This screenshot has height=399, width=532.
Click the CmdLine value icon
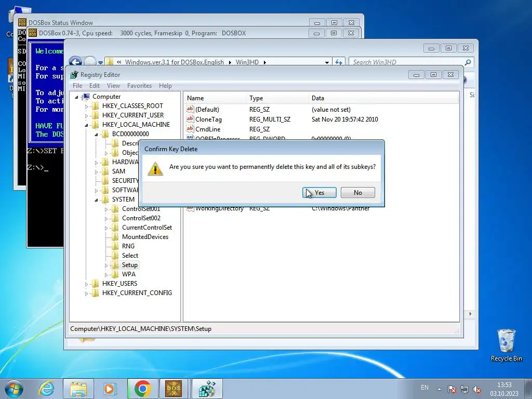(x=190, y=129)
